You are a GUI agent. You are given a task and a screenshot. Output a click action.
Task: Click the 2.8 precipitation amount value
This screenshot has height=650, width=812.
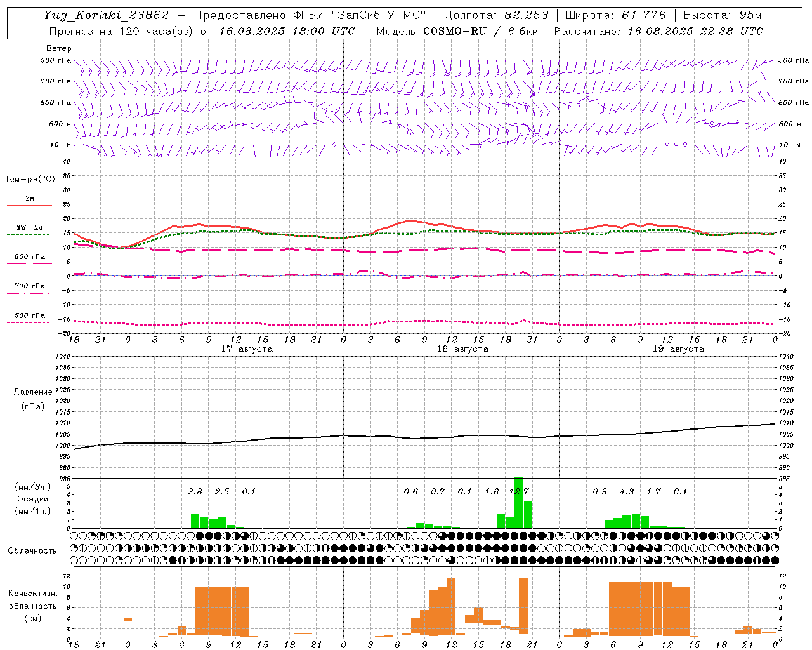point(195,492)
